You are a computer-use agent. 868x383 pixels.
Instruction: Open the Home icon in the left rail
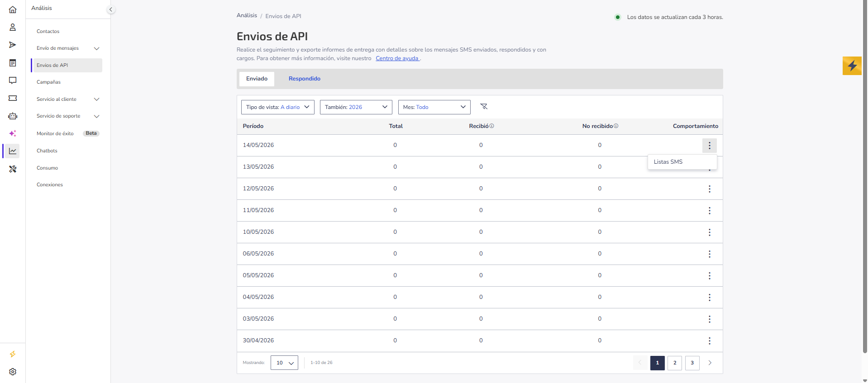coord(13,9)
